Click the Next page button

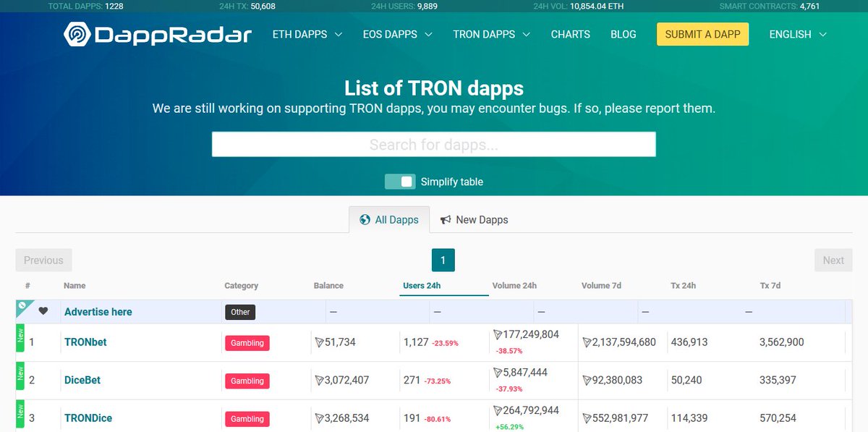point(833,260)
